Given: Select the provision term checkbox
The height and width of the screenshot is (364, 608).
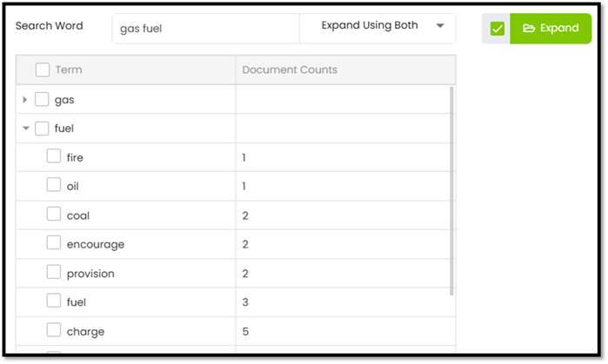Looking at the screenshot, I should pos(54,272).
